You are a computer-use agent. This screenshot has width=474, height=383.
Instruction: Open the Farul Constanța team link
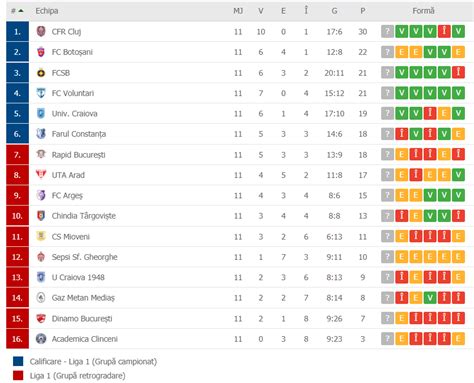79,134
